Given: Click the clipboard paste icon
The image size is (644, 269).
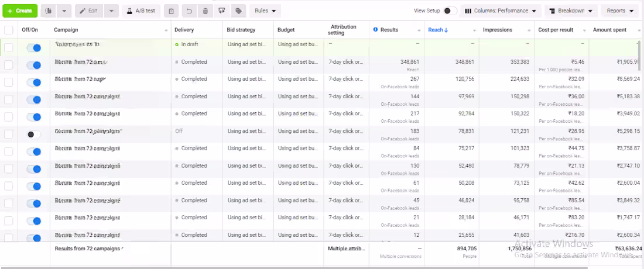Looking at the screenshot, I should tap(171, 11).
